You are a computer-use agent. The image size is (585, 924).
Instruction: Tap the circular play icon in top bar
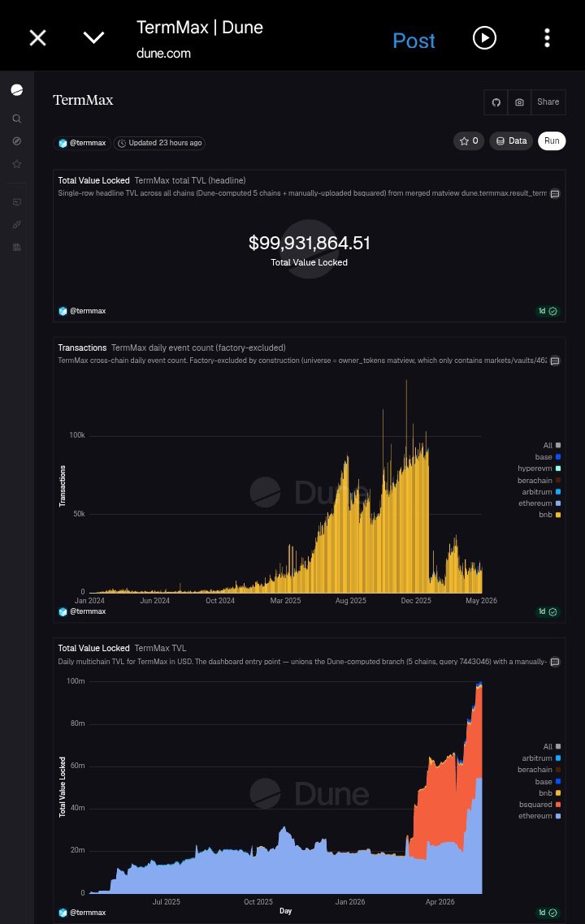pyautogui.click(x=485, y=38)
